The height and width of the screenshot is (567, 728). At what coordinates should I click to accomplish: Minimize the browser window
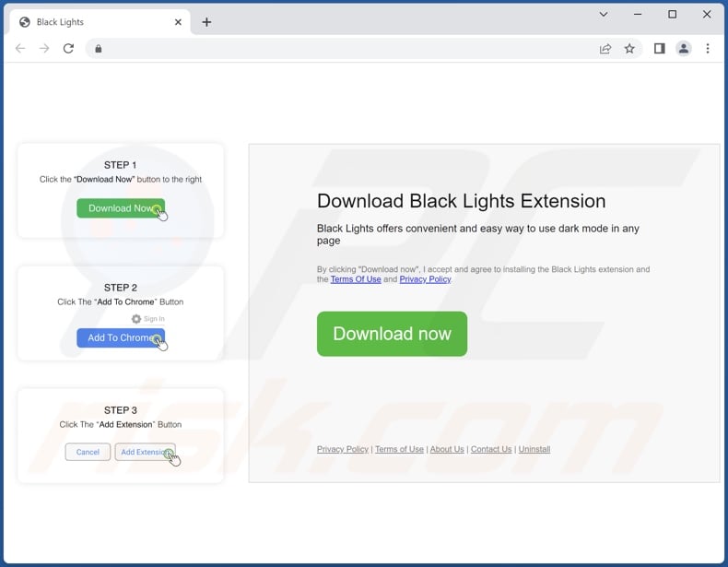(638, 15)
